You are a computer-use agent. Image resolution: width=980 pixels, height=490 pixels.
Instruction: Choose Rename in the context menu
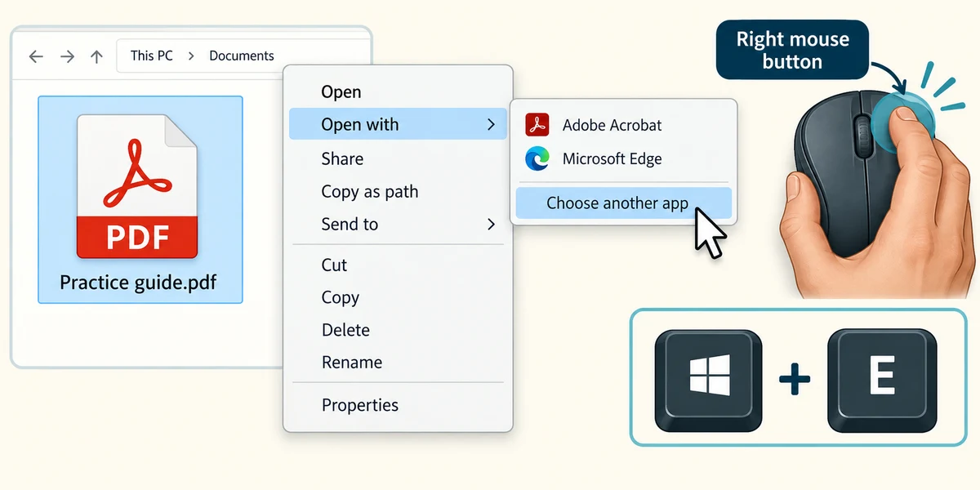click(398, 363)
